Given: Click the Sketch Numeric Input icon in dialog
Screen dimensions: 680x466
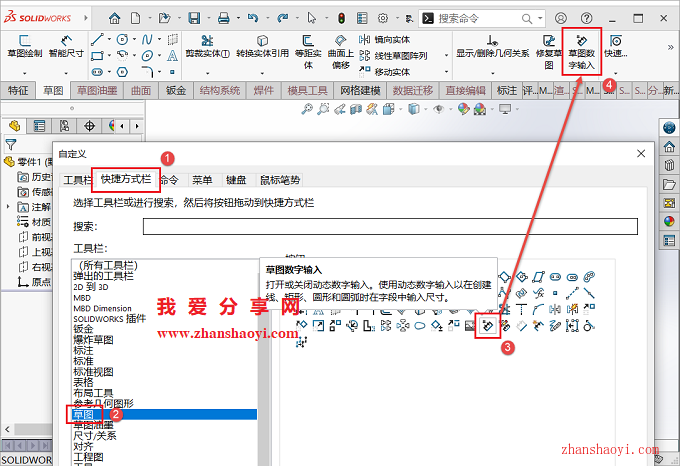Looking at the screenshot, I should point(487,326).
